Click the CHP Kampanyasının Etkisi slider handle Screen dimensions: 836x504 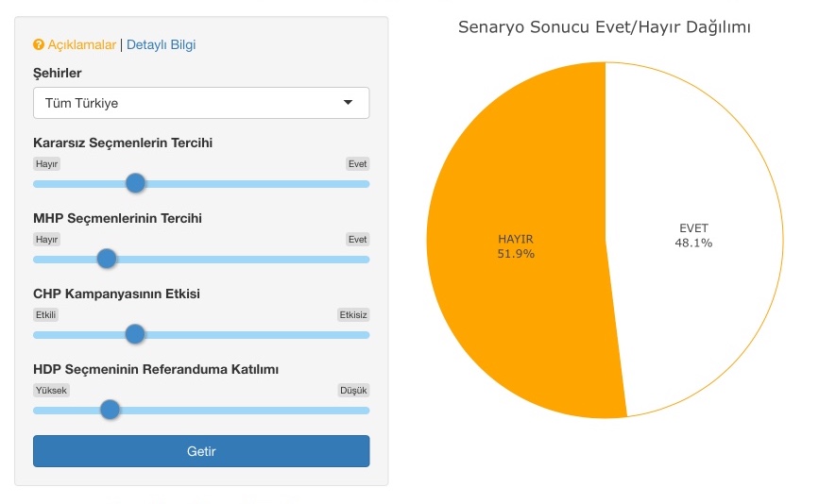click(x=135, y=334)
